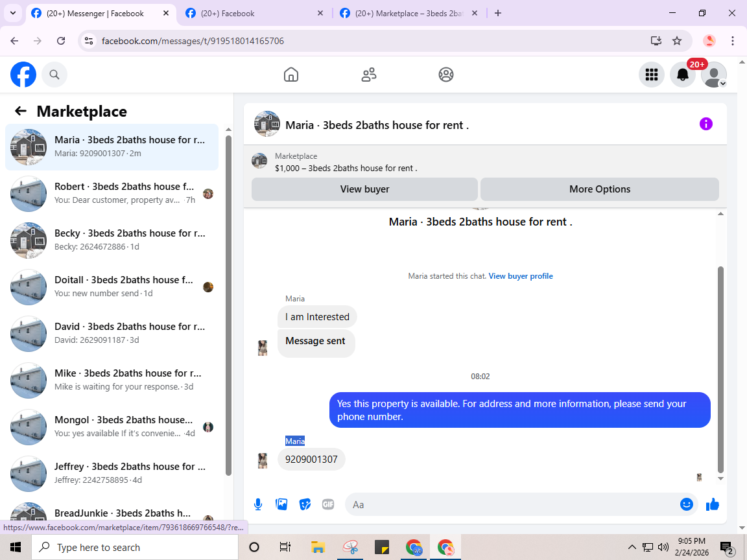The width and height of the screenshot is (747, 560).
Task: Open Maria's conversation in the list
Action: coord(112,147)
